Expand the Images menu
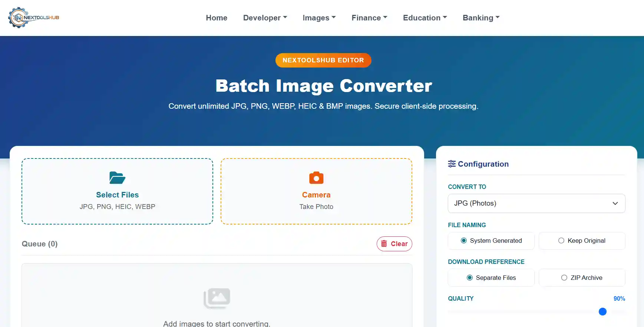This screenshot has height=327, width=644. point(319,18)
